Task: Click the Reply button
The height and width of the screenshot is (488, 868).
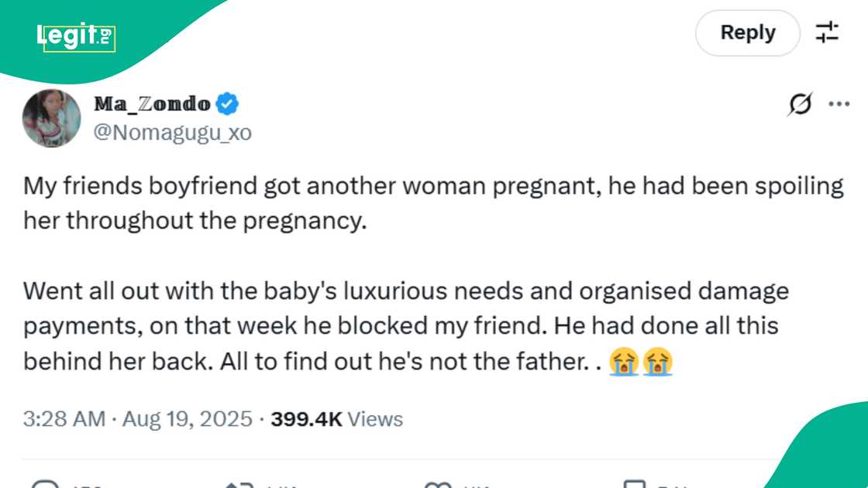Action: [748, 33]
